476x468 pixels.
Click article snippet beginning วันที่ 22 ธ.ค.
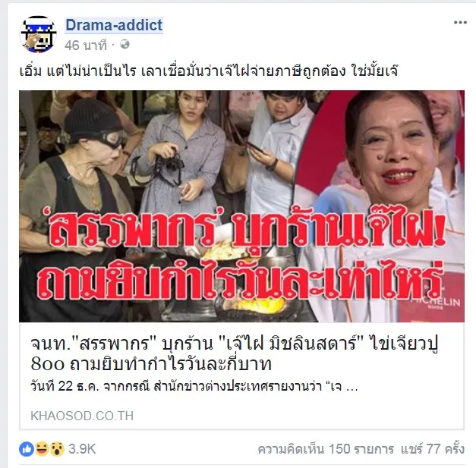tap(194, 387)
